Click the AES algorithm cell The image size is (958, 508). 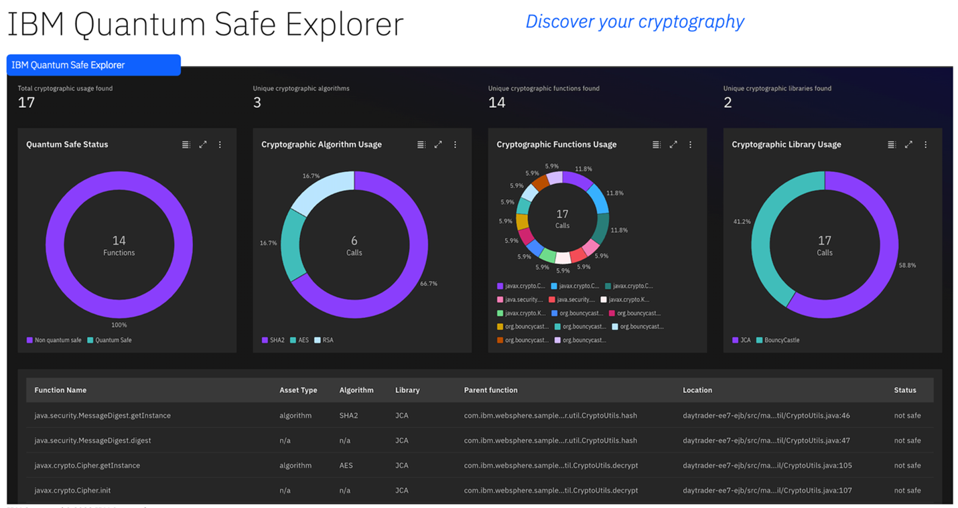pyautogui.click(x=346, y=465)
